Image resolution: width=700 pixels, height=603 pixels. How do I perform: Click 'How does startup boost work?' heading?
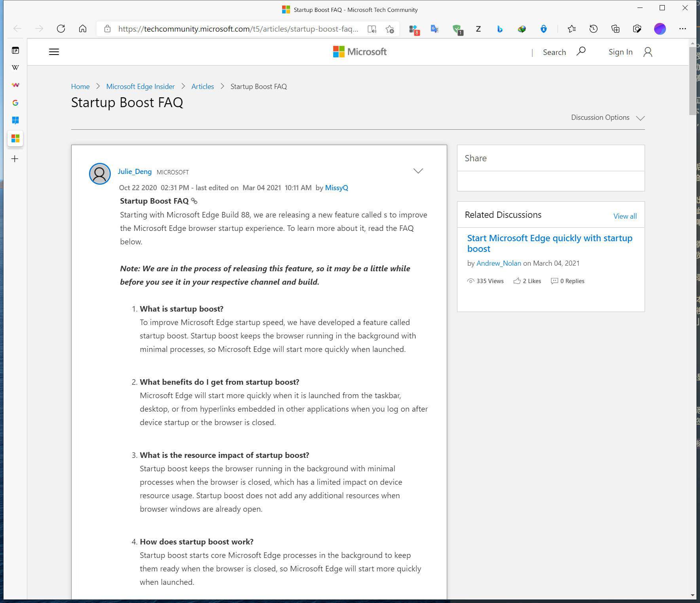point(197,542)
